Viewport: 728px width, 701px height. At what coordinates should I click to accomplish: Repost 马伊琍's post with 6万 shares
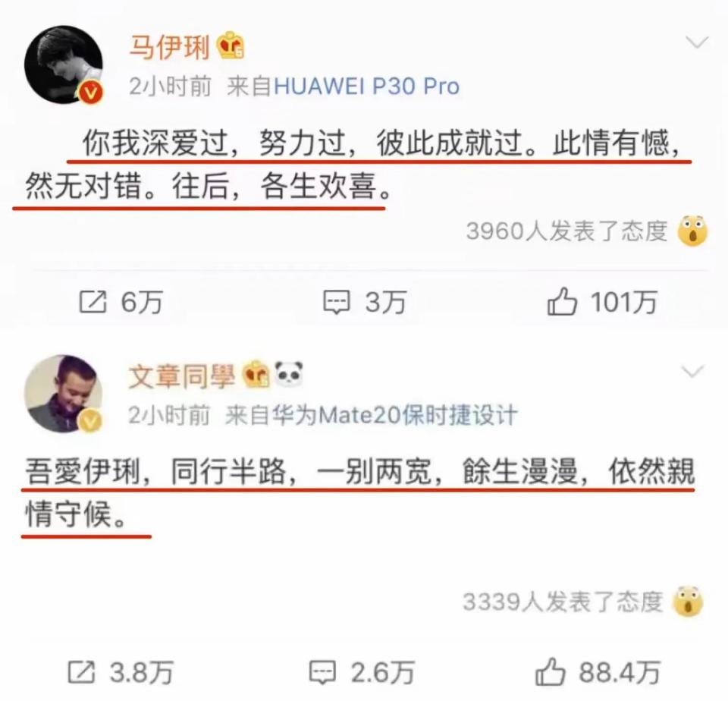tap(121, 302)
